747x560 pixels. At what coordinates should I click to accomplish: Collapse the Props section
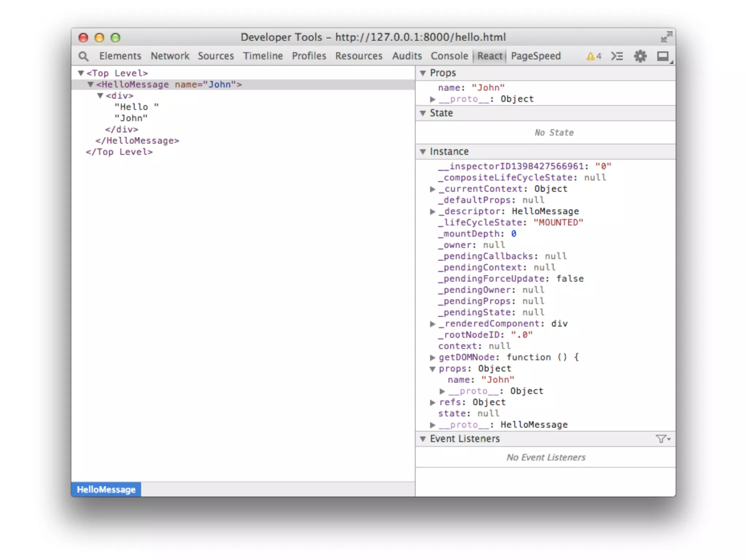click(423, 73)
